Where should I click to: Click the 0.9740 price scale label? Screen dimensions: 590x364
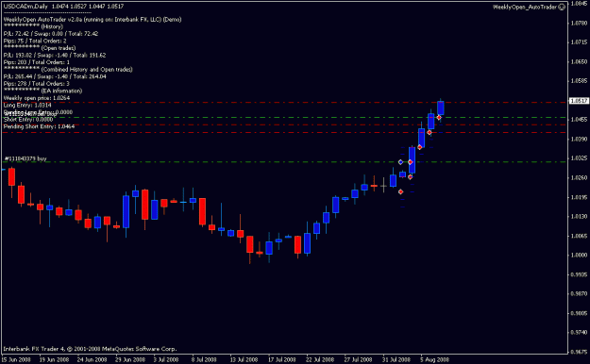[x=580, y=333]
